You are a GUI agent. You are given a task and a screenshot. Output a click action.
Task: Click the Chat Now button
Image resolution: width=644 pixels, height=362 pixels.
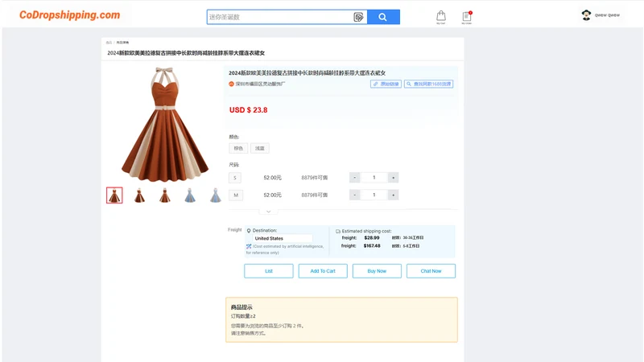[431, 271]
